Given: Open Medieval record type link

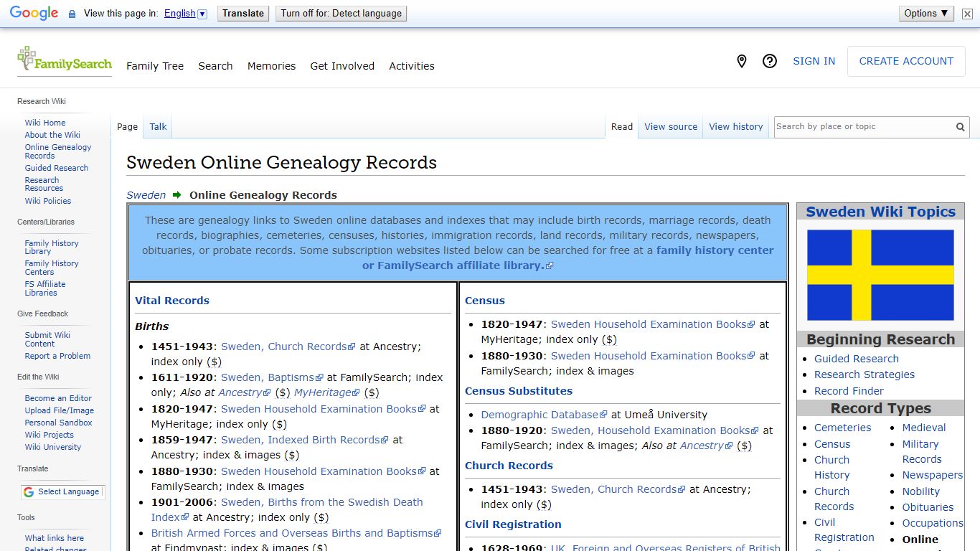Looking at the screenshot, I should pyautogui.click(x=924, y=428).
